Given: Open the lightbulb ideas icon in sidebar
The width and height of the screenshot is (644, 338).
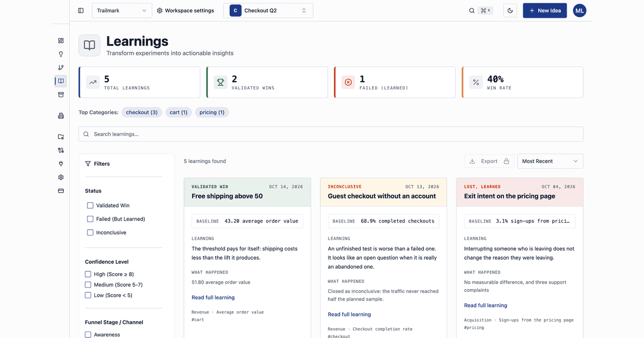Looking at the screenshot, I should (x=61, y=54).
